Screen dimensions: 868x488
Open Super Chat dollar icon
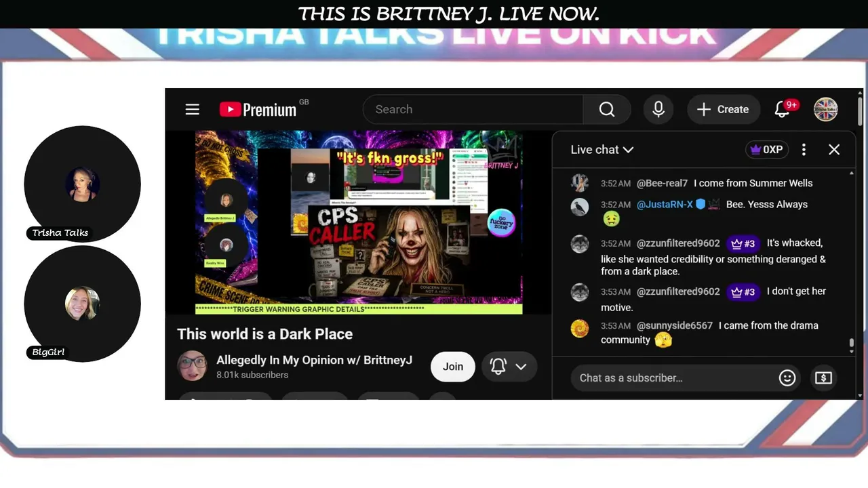point(823,378)
